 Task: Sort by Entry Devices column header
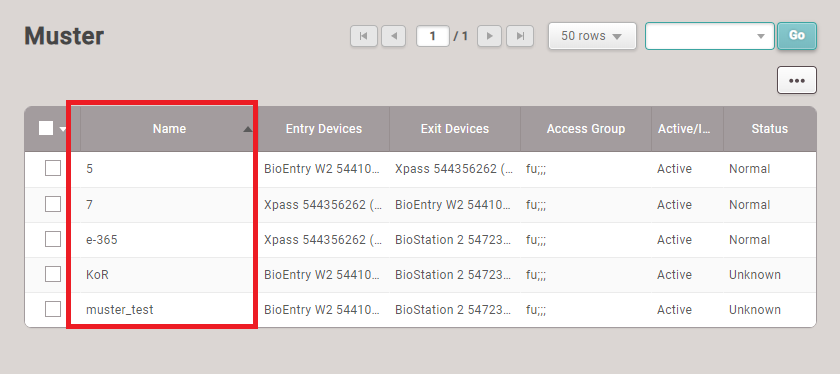point(324,129)
